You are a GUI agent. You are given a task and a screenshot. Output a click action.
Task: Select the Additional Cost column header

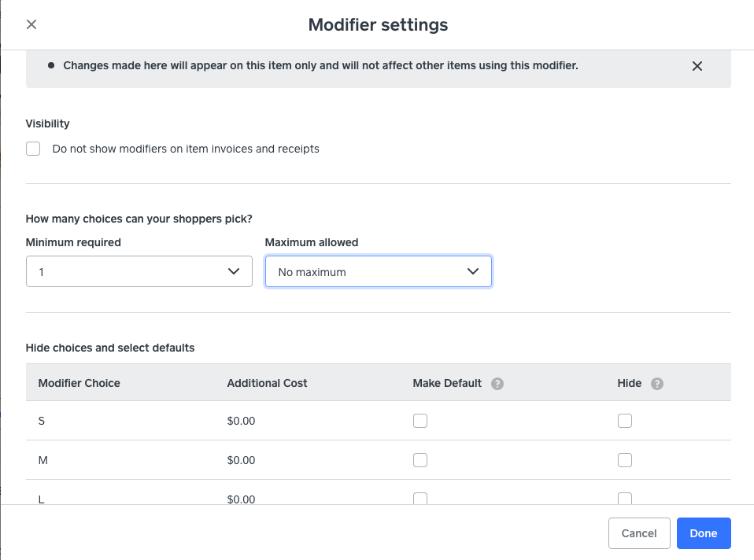[267, 383]
